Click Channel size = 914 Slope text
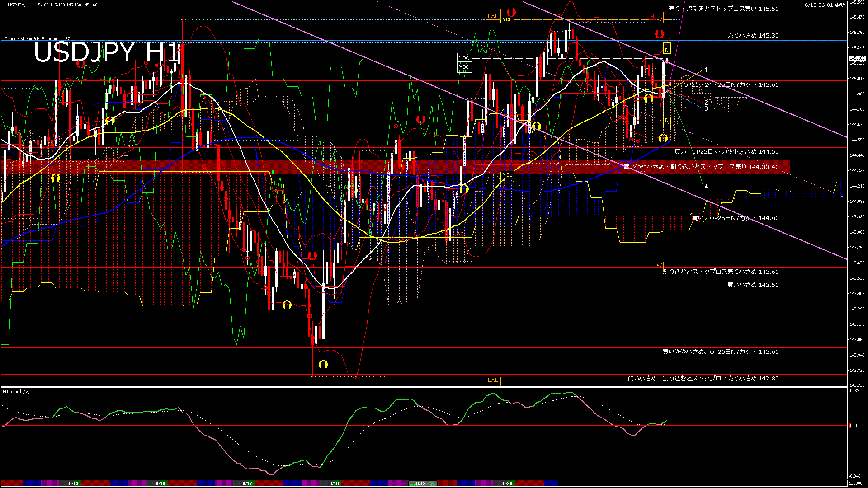868x488 pixels. pos(37,39)
